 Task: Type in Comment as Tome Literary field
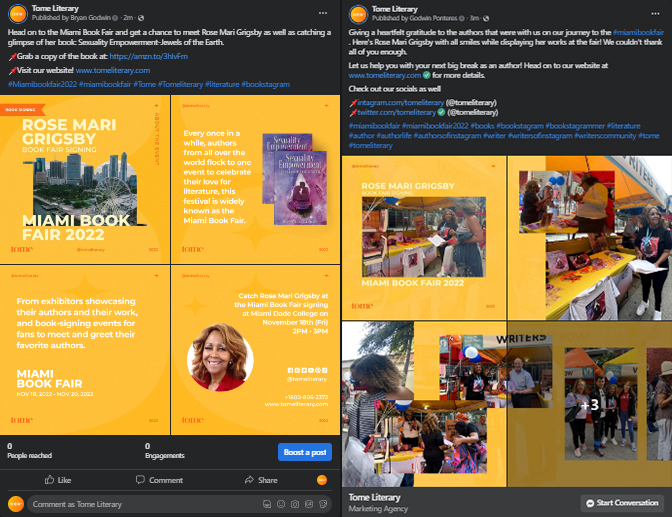click(140, 504)
